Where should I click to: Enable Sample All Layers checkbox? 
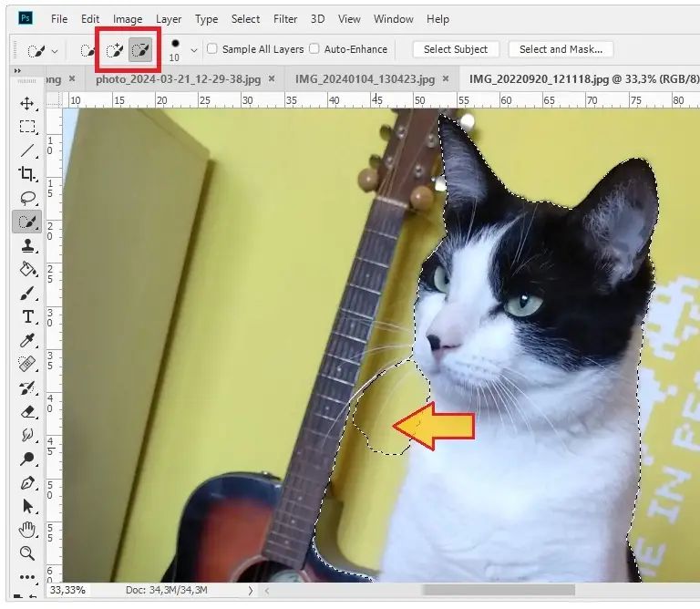tap(212, 48)
